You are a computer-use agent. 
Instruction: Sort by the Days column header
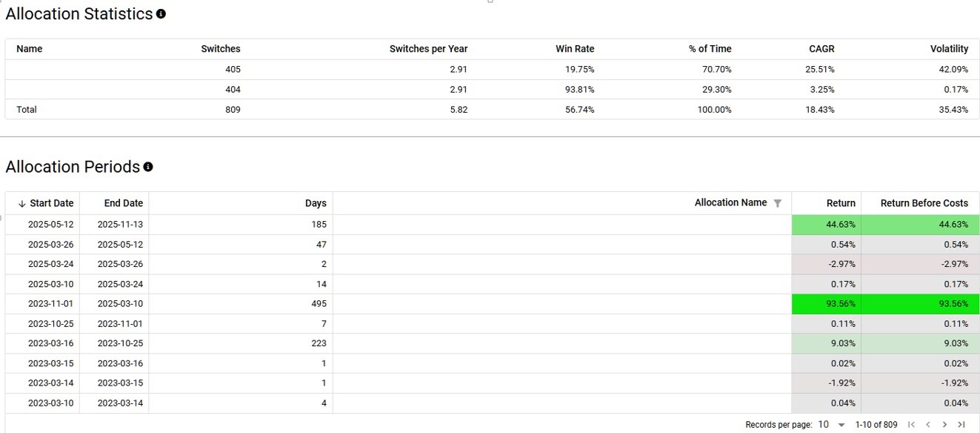(x=316, y=203)
